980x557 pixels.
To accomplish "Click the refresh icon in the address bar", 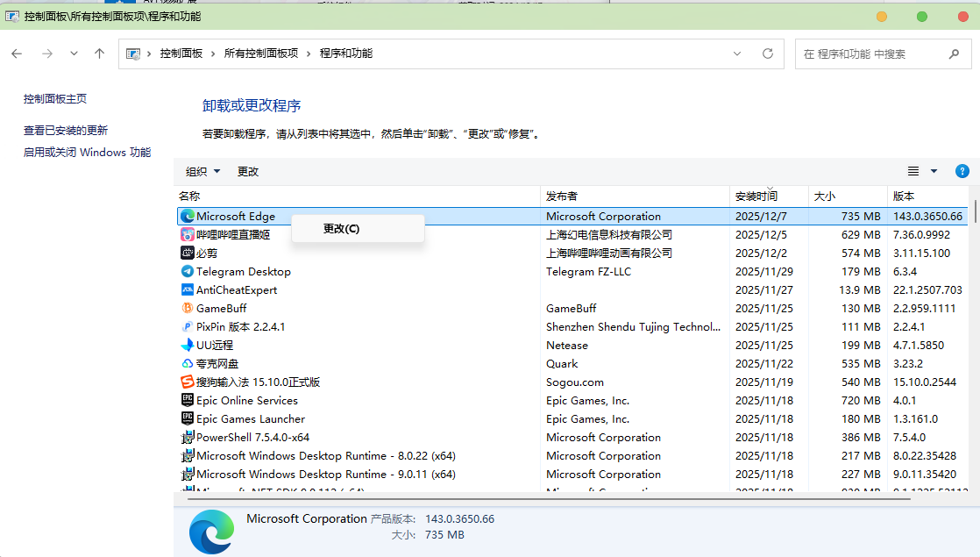I will pyautogui.click(x=768, y=54).
